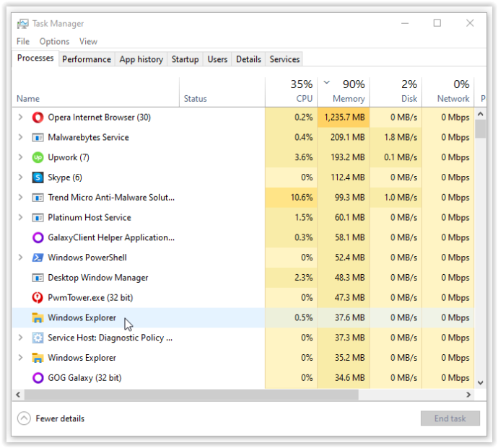498x448 pixels.
Task: Expand the Upwork (7) process group
Action: point(21,157)
